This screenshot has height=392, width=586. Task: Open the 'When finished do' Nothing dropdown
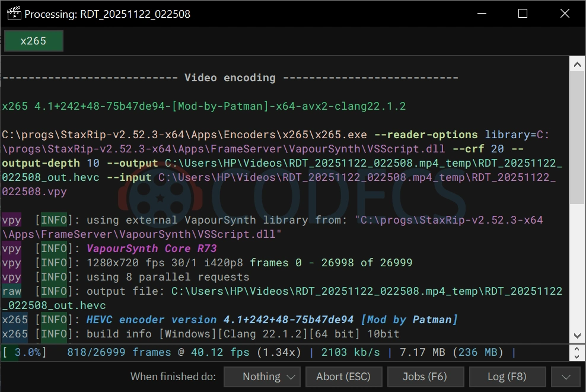point(262,377)
